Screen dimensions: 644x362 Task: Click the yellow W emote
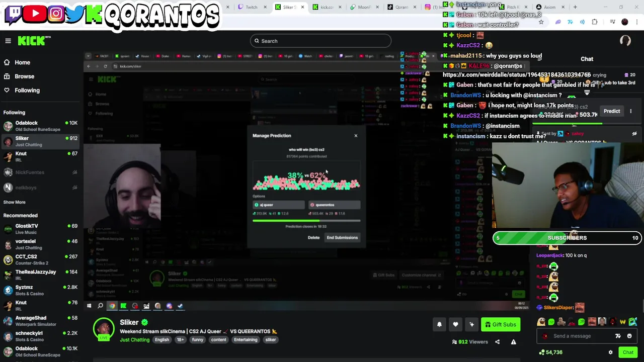pos(623,322)
